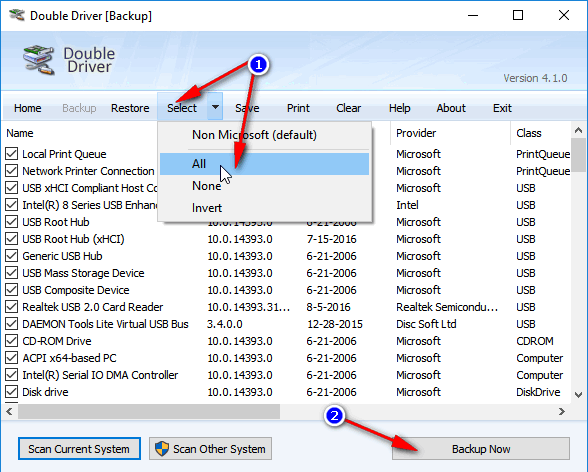588x472 pixels.
Task: Click the horizontal scrollbar left arrow
Action: tap(9, 411)
